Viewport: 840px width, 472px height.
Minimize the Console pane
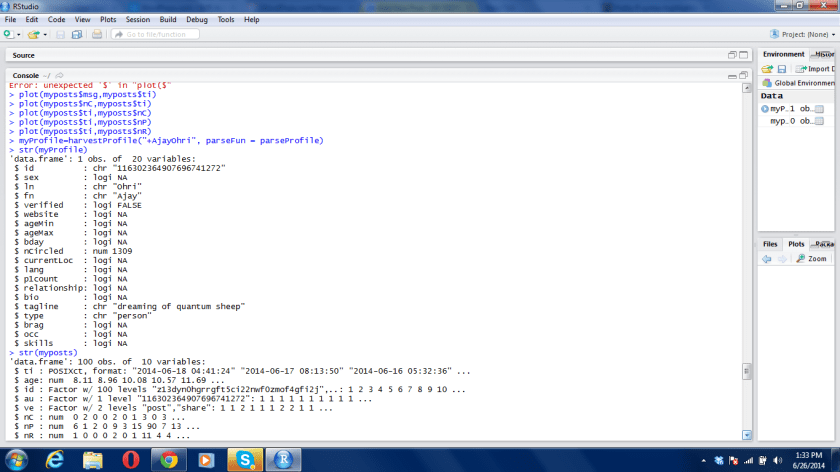point(732,76)
